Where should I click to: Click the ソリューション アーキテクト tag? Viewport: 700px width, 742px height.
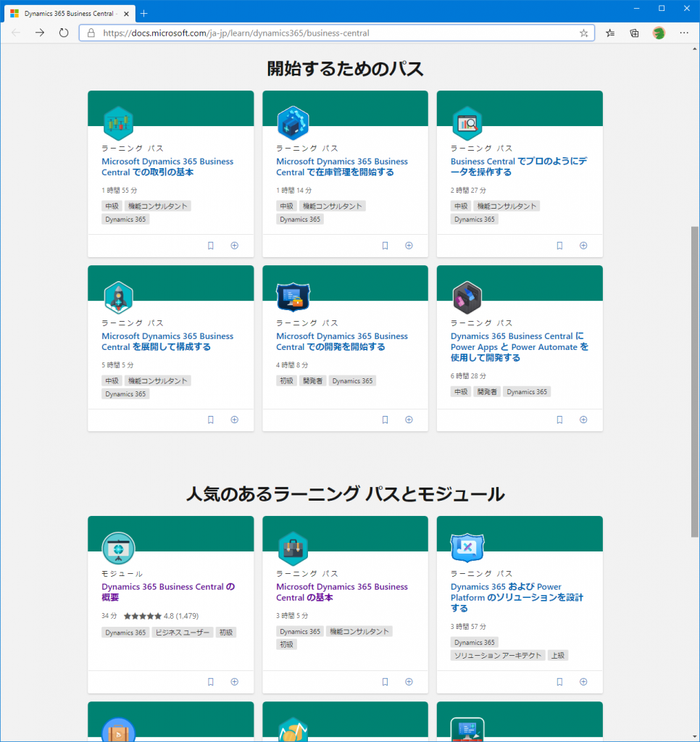[x=497, y=655]
